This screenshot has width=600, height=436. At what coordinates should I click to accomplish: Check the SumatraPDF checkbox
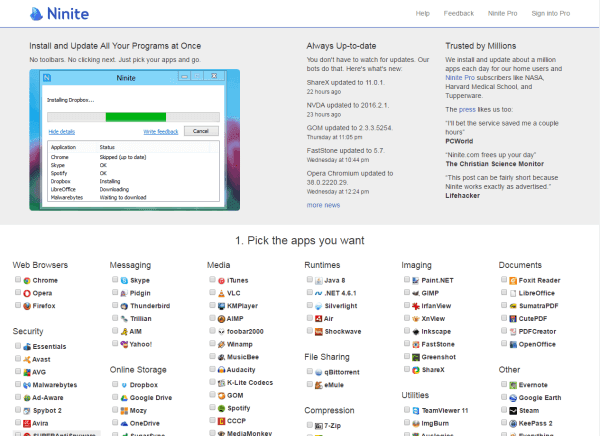coord(504,305)
